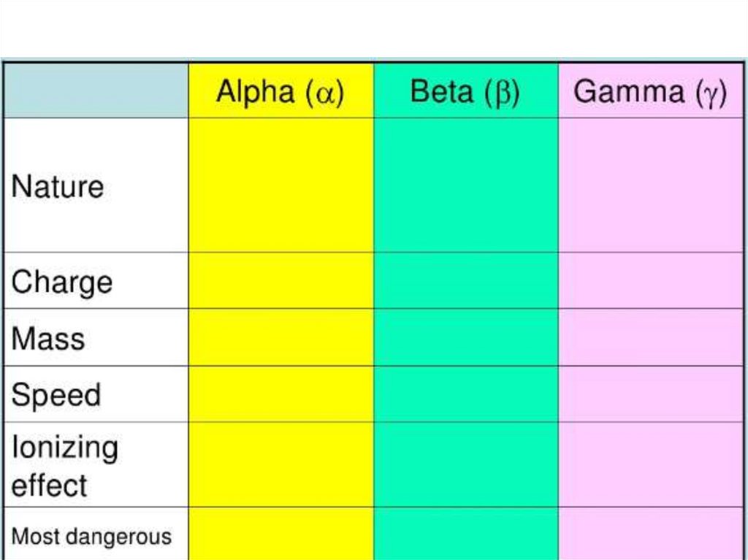Click the Speed row label
This screenshot has width=748, height=560.
tap(56, 395)
